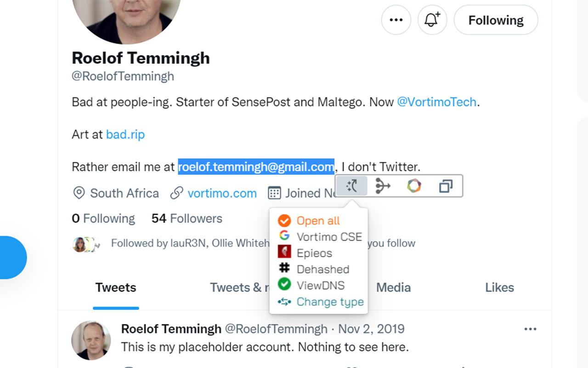Choose Dehashed in the lookup menu
This screenshot has width=588, height=368.
(323, 269)
